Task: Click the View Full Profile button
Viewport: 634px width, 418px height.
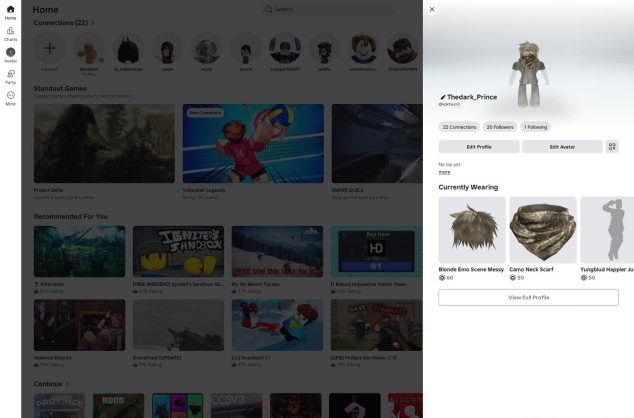Action: (528, 297)
